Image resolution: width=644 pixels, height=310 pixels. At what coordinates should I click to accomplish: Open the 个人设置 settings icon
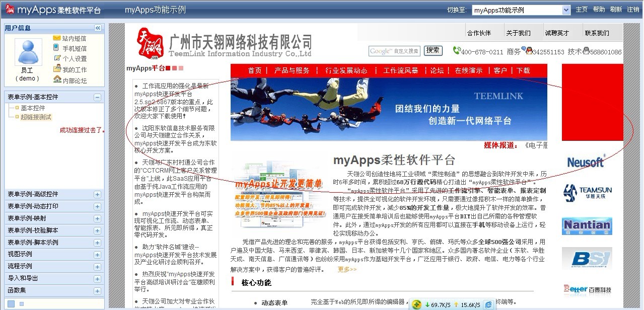tap(57, 58)
